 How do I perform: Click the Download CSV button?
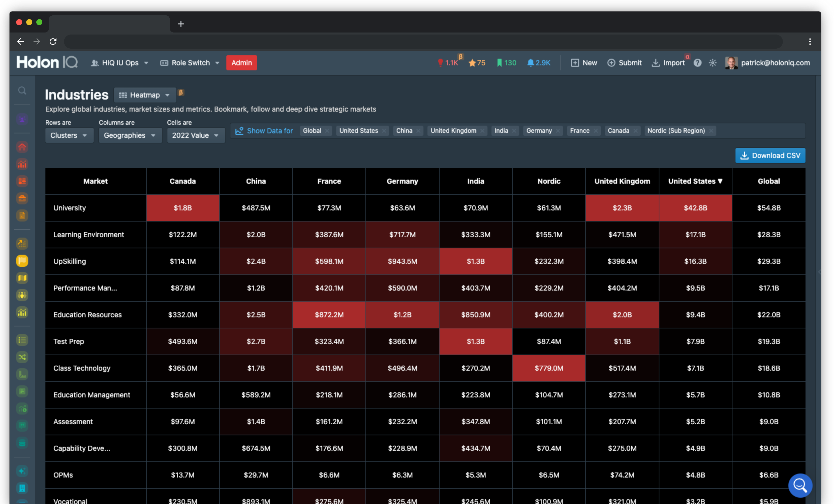tap(770, 156)
